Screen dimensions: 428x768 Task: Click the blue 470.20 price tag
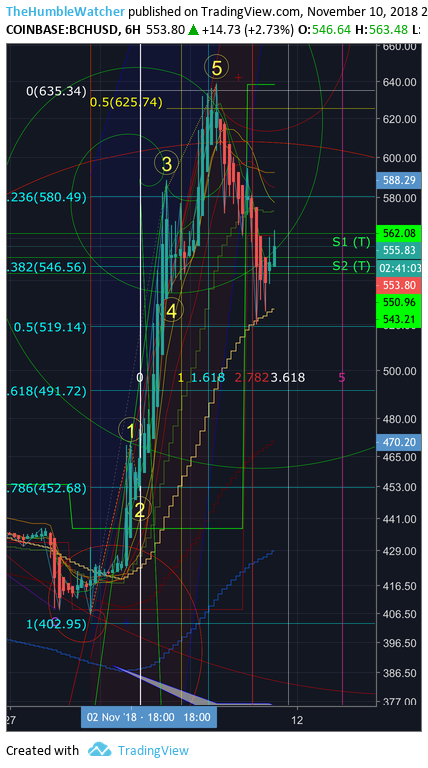coord(399,442)
